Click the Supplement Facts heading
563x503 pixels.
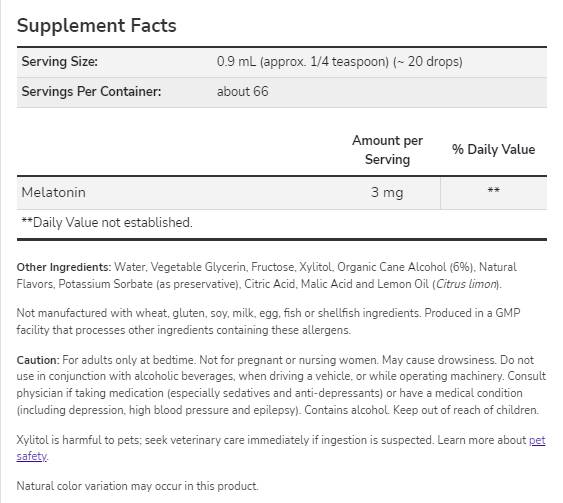coord(97,25)
